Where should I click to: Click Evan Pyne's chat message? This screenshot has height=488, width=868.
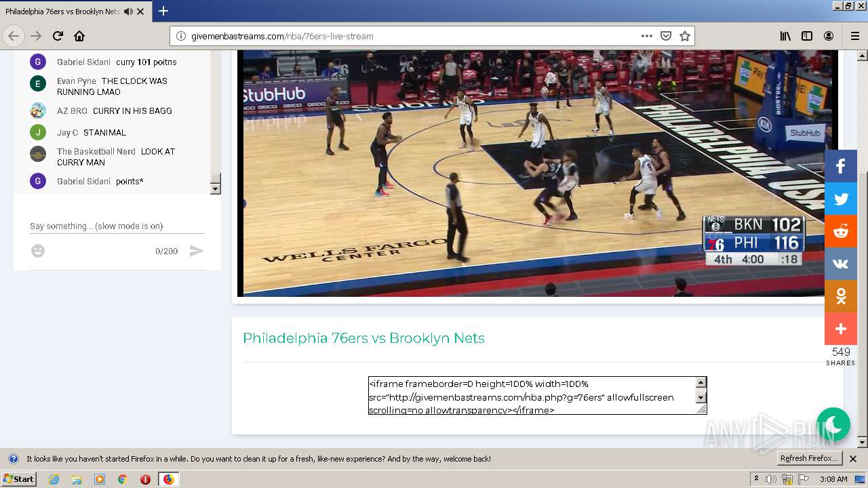click(x=112, y=86)
